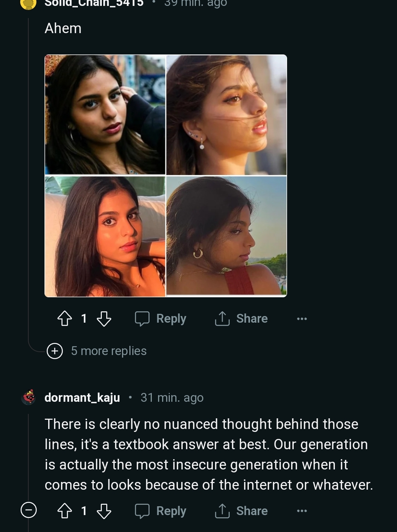Open dormant_kaju's profile avatar
The image size is (397, 532).
29,397
